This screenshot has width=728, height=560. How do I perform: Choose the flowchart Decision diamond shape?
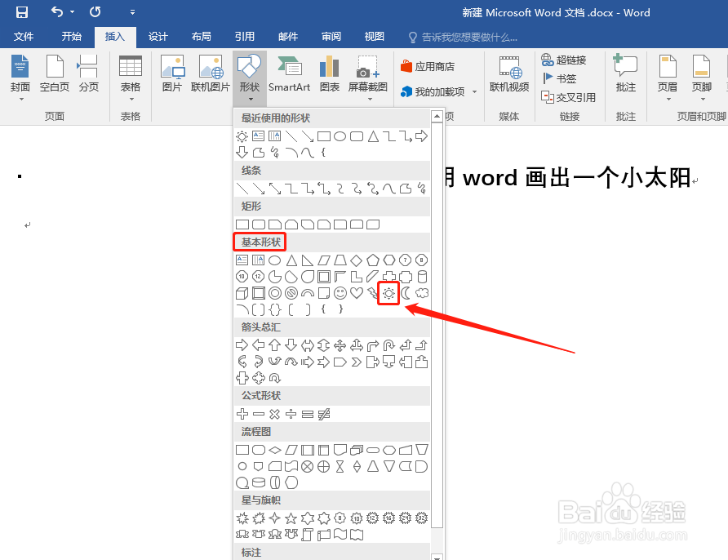(x=275, y=450)
